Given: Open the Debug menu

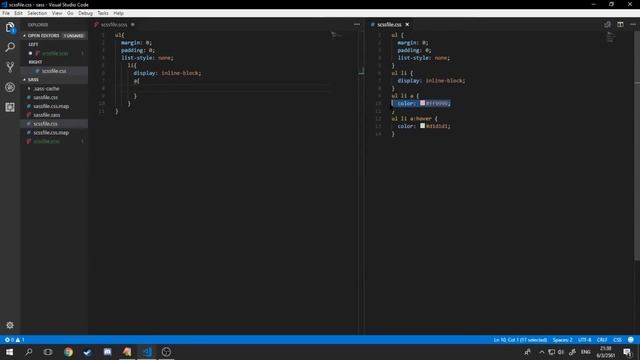Looking at the screenshot, I should coord(85,13).
